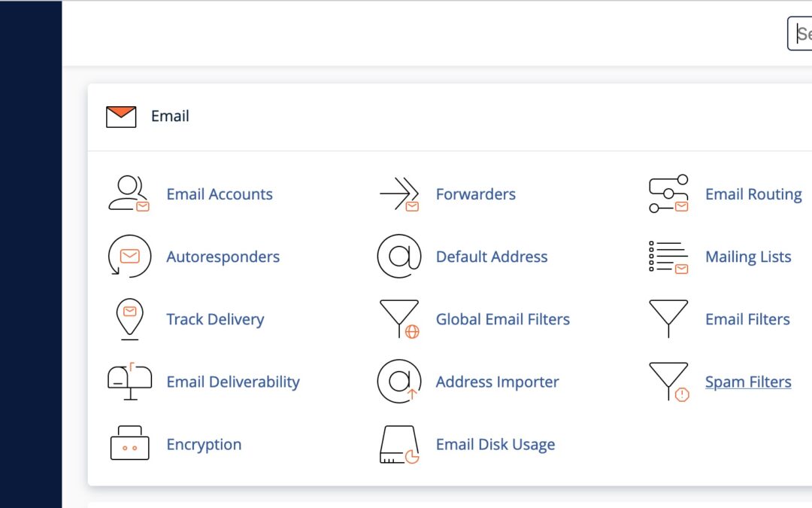
Task: Open the Spam Filters link
Action: pyautogui.click(x=748, y=382)
